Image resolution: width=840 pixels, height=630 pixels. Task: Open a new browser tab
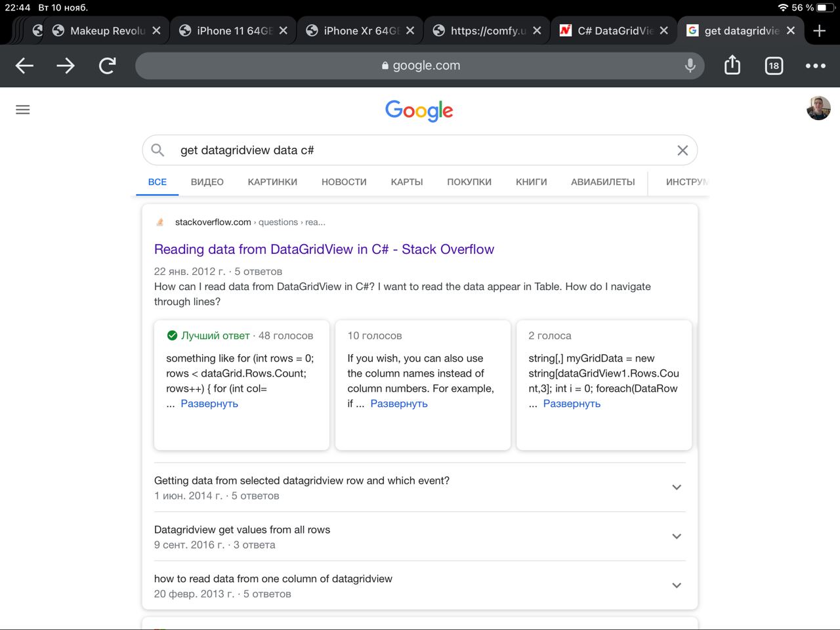pos(819,31)
